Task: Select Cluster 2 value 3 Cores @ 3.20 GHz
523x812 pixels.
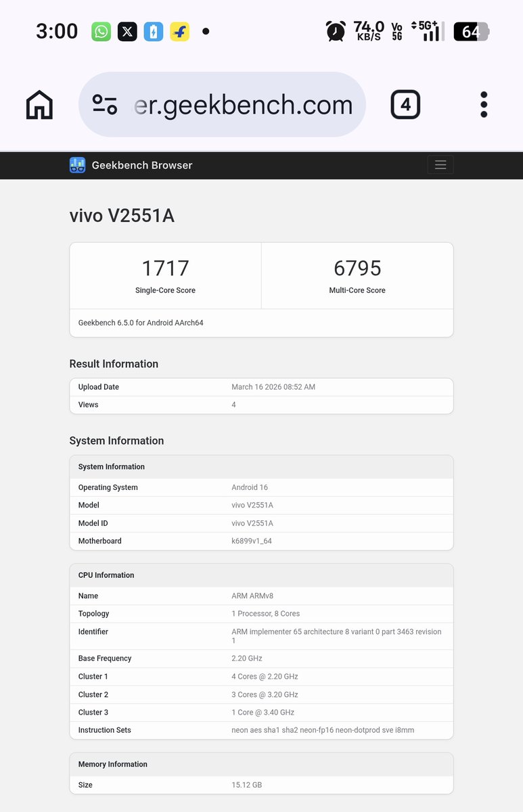Action: 265,694
